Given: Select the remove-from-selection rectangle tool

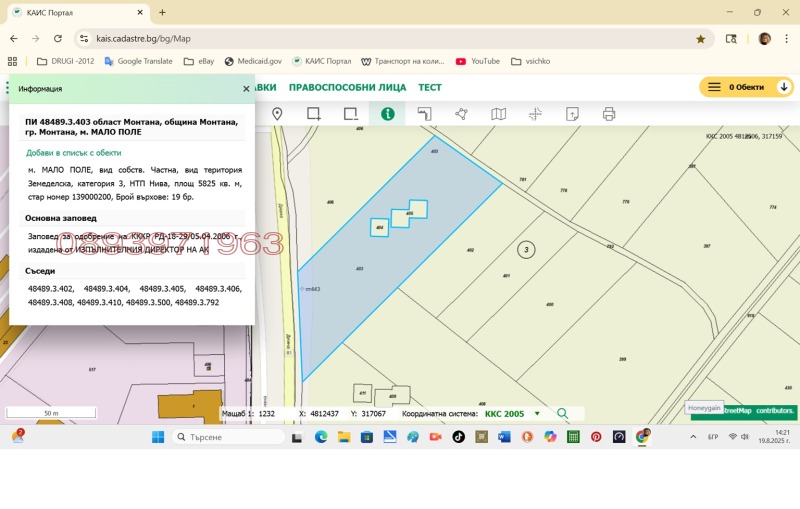Looking at the screenshot, I should click(x=350, y=114).
